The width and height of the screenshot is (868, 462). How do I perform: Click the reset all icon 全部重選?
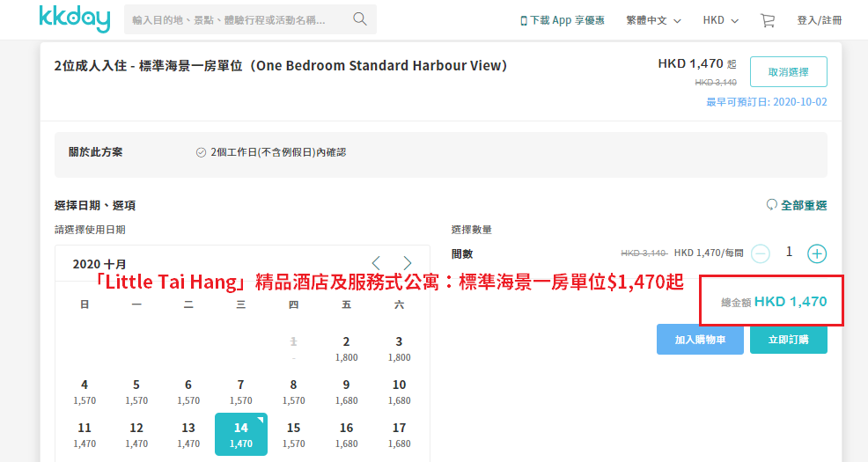click(771, 205)
